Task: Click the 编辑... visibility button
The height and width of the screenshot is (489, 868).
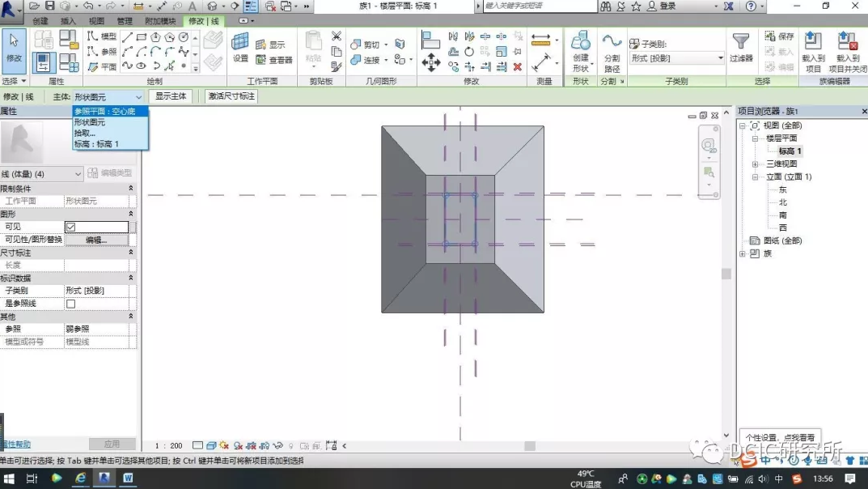Action: point(96,240)
